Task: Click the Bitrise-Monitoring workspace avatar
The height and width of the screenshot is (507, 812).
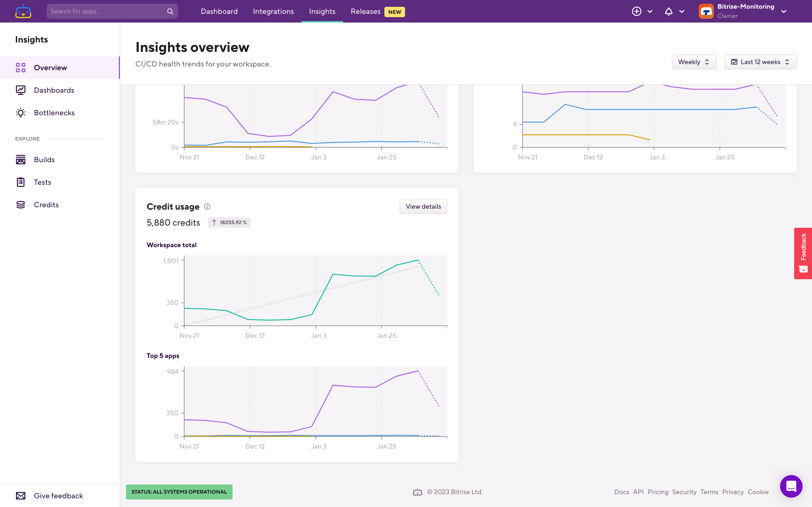Action: point(706,12)
